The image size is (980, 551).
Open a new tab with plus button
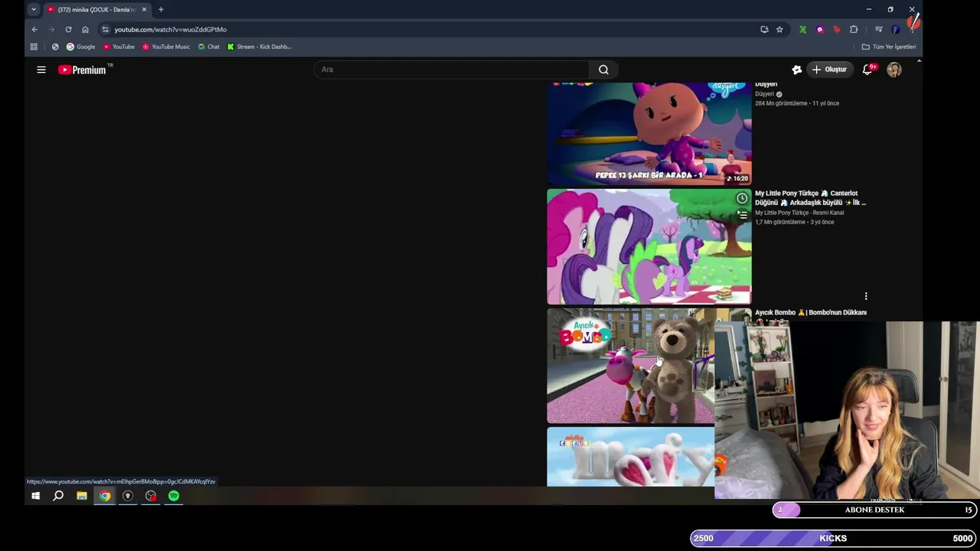(161, 9)
